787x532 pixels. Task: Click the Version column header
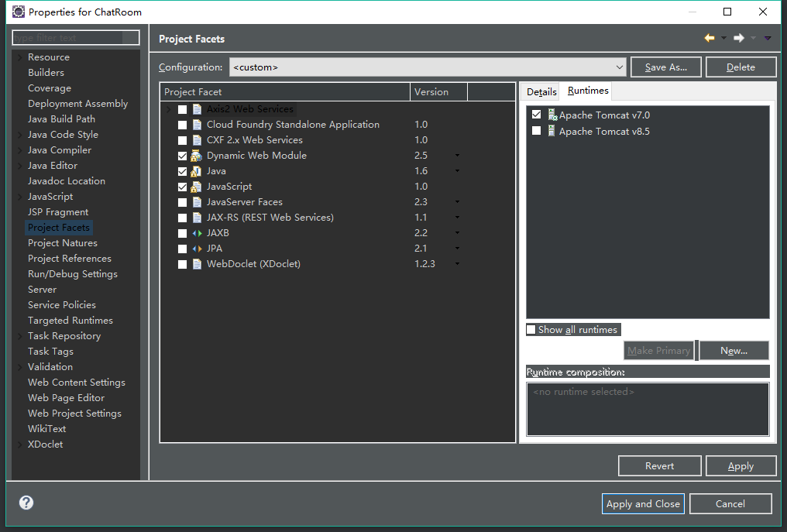coord(438,92)
